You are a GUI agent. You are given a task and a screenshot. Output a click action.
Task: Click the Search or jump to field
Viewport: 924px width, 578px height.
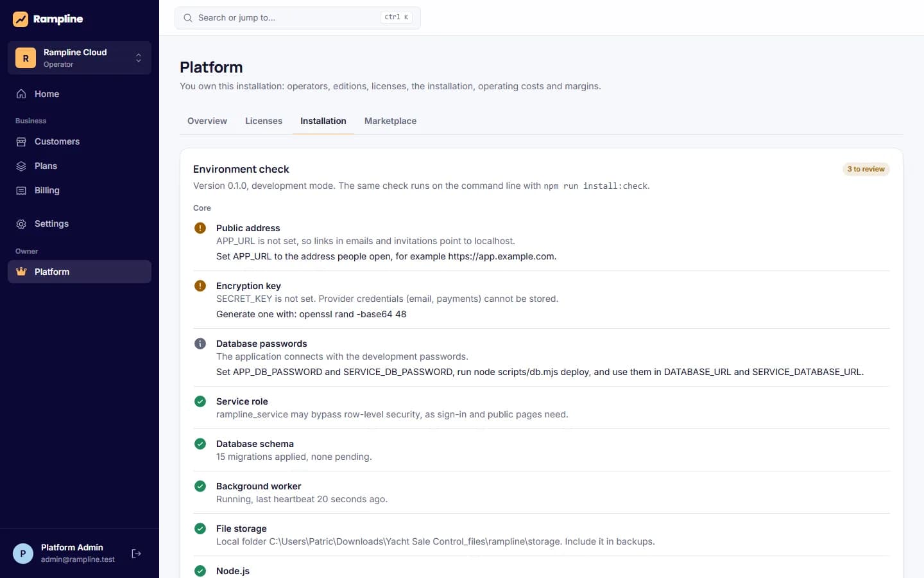click(298, 18)
